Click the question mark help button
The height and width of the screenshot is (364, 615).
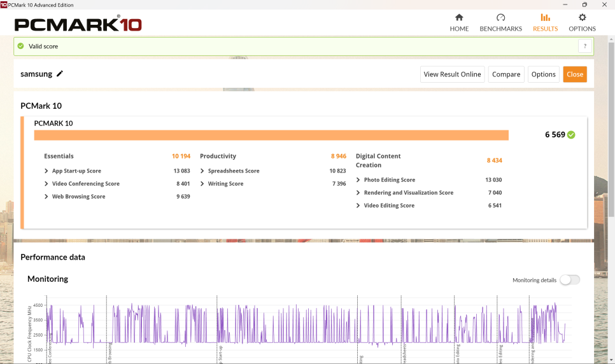585,46
